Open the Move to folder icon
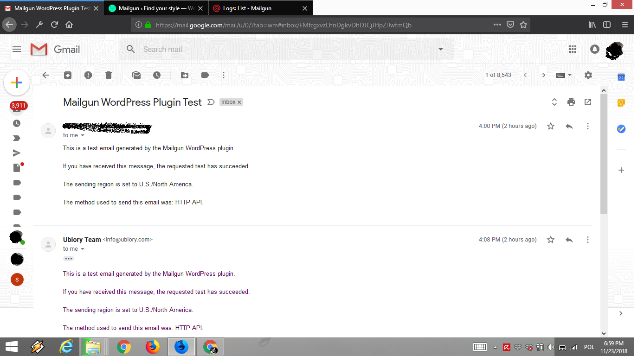 pyautogui.click(x=185, y=75)
